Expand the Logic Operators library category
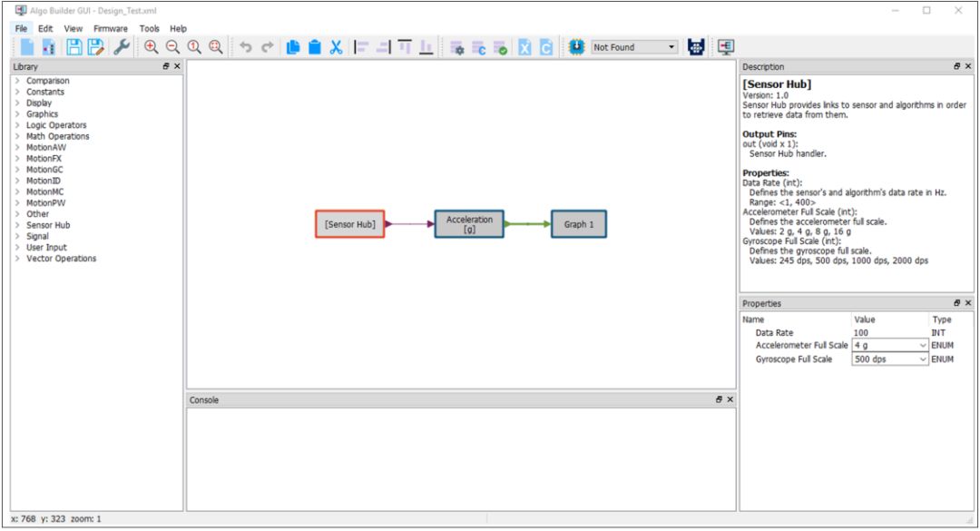This screenshot has width=980, height=531. pos(17,125)
